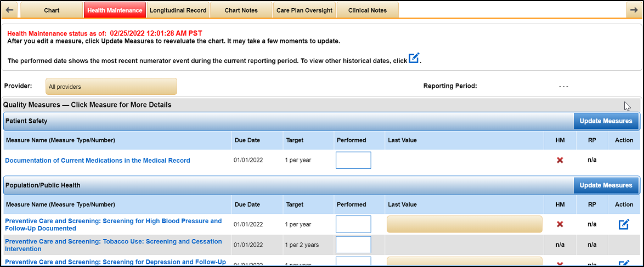Open Screening for High Blood Pressure measure link
This screenshot has width=644, height=267.
[114, 224]
